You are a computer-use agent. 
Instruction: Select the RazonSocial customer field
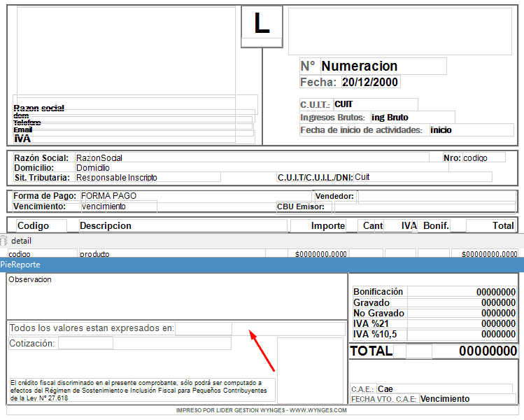point(252,157)
